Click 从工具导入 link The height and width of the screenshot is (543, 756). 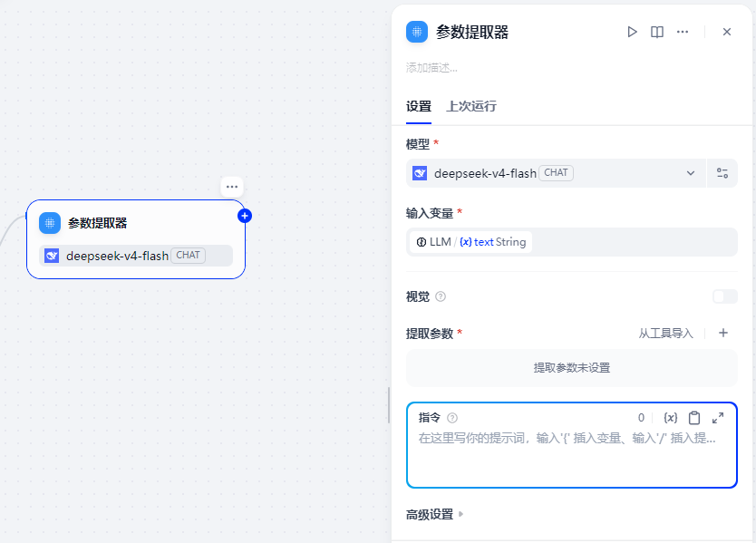click(x=665, y=334)
